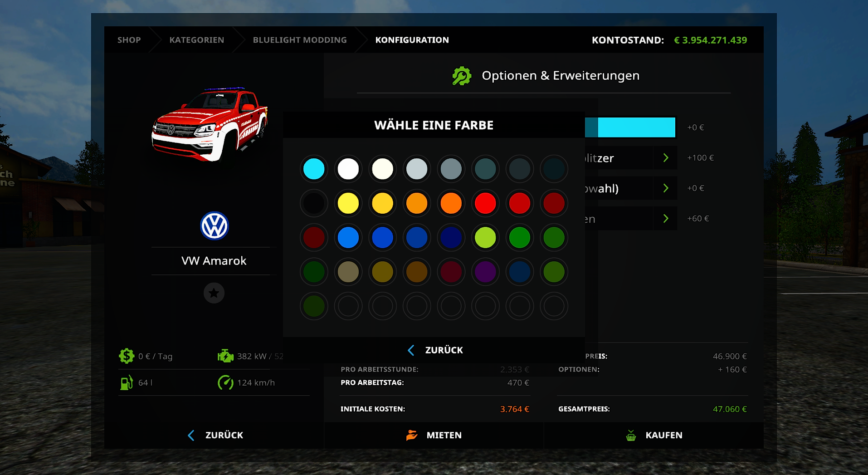The width and height of the screenshot is (868, 475).
Task: Click the GESAMTPREIS label
Action: tap(584, 409)
